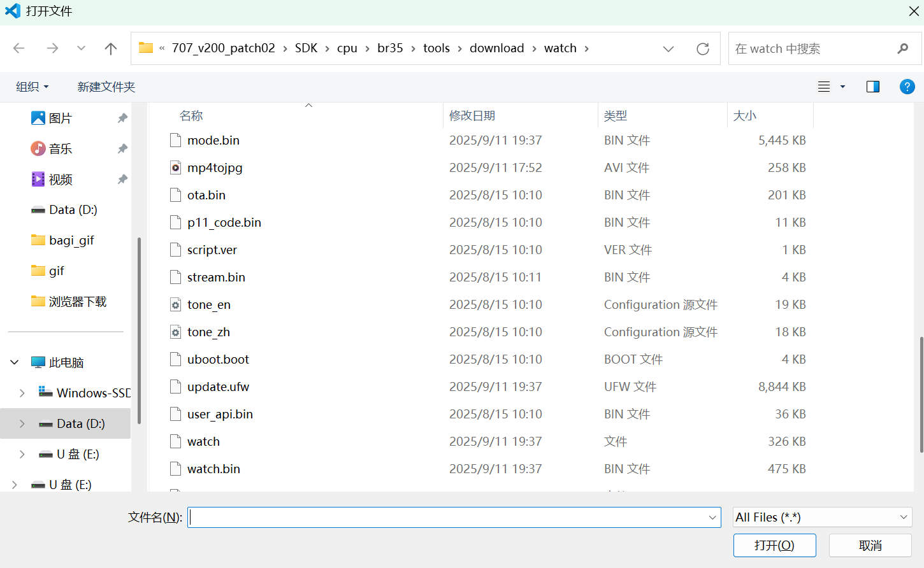Go back to the previous folder
This screenshot has height=568, width=924.
click(x=19, y=48)
